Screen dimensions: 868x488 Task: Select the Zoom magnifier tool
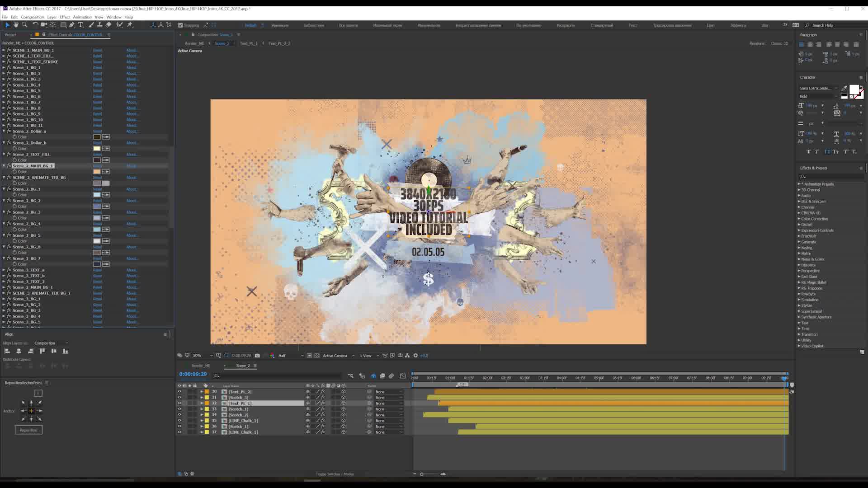[24, 25]
